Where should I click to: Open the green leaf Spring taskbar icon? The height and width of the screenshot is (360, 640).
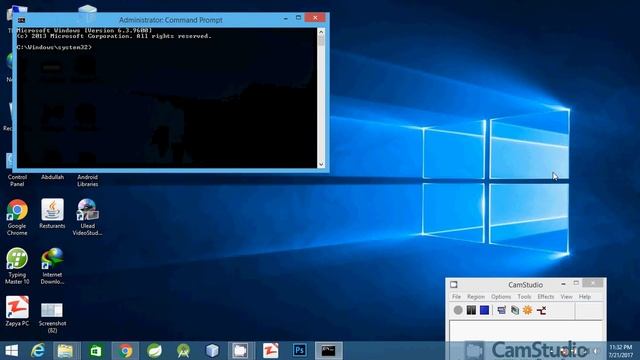(x=154, y=351)
